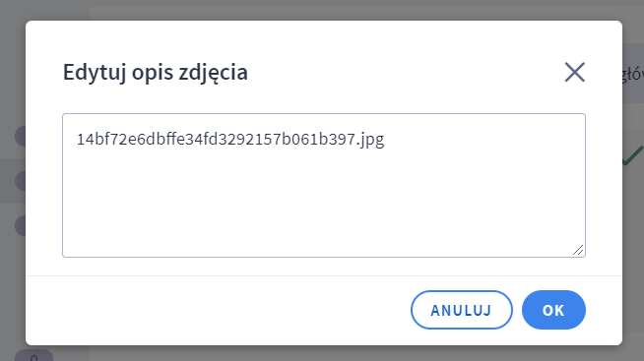The height and width of the screenshot is (361, 644).
Task: Click the green checkmark behind the dialog
Action: (x=632, y=155)
